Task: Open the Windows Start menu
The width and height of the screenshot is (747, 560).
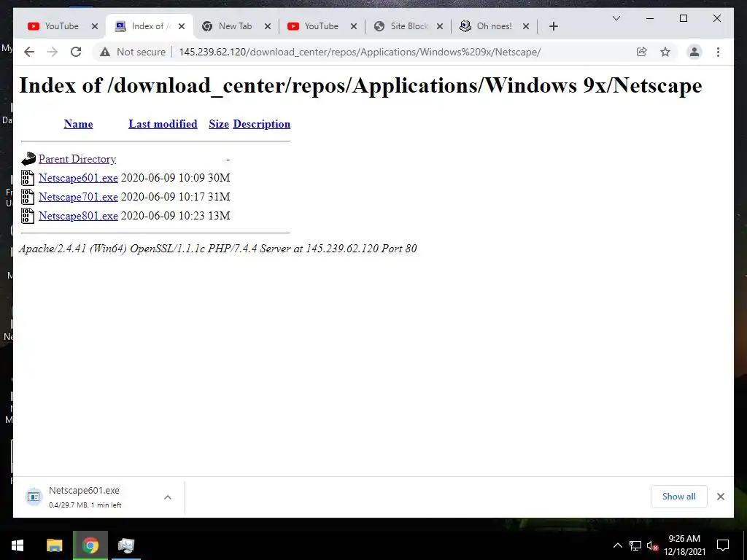Action: tap(18, 545)
